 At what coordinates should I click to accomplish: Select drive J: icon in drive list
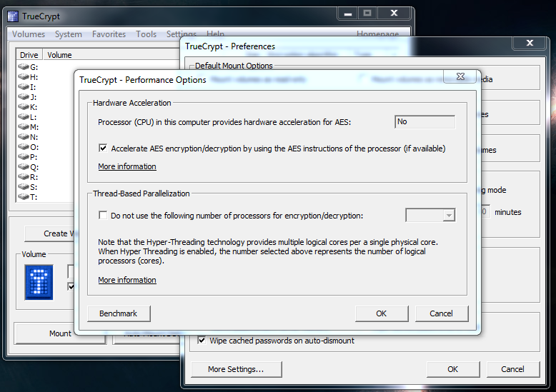click(x=24, y=96)
